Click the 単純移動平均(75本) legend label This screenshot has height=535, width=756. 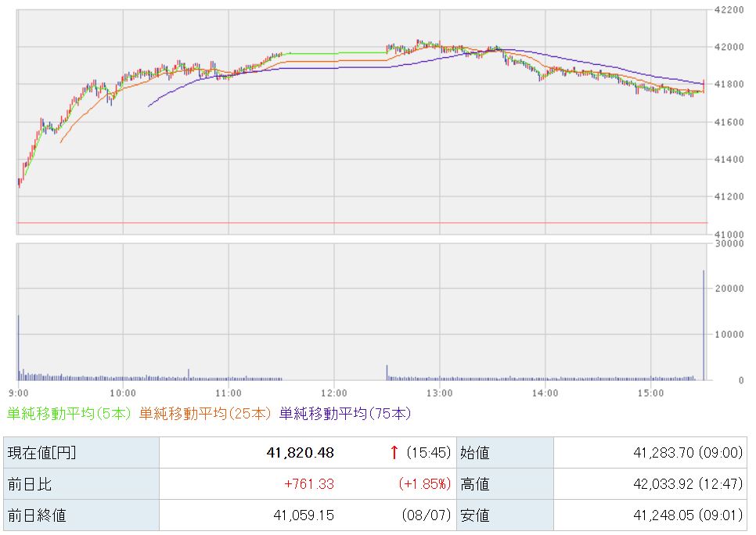(345, 414)
